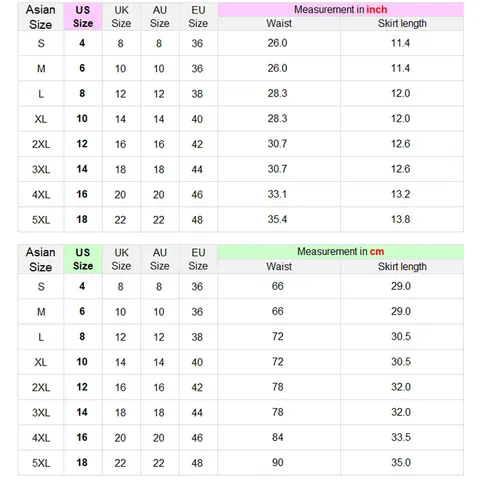Viewport: 480px width, 480px height.
Task: Select waist value 84 in cm table
Action: (x=277, y=437)
